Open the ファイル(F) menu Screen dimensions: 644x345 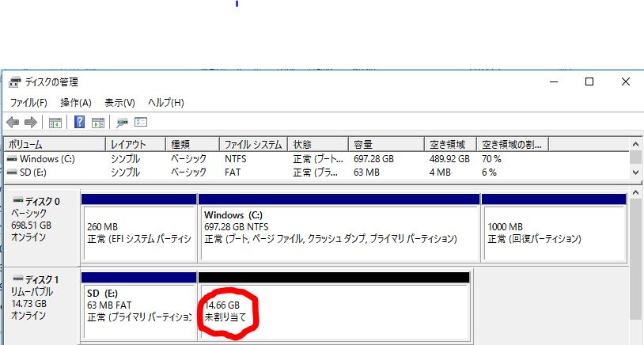28,103
